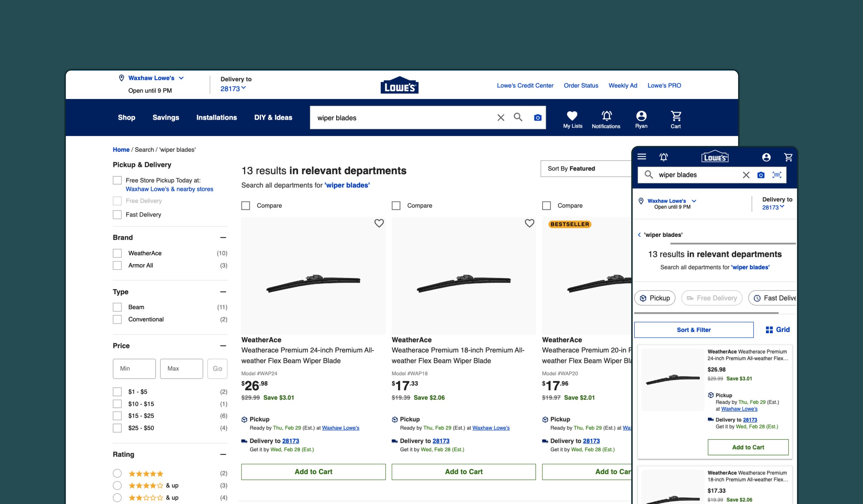This screenshot has height=504, width=863.
Task: Open DIY & Ideas navigation menu
Action: click(273, 117)
